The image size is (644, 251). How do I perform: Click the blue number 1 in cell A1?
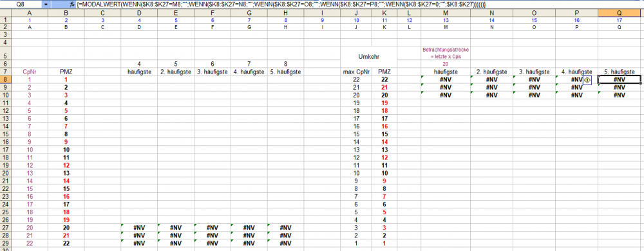29,20
